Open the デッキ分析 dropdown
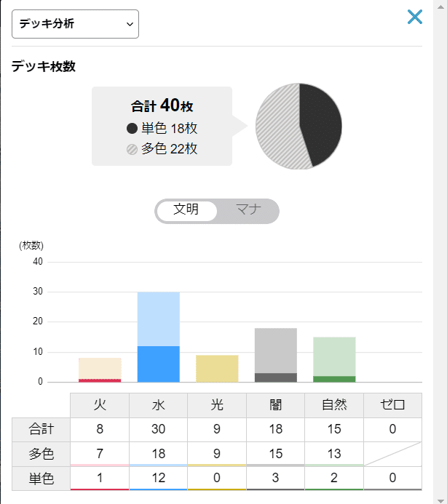Image resolution: width=447 pixels, height=504 pixels. (75, 24)
